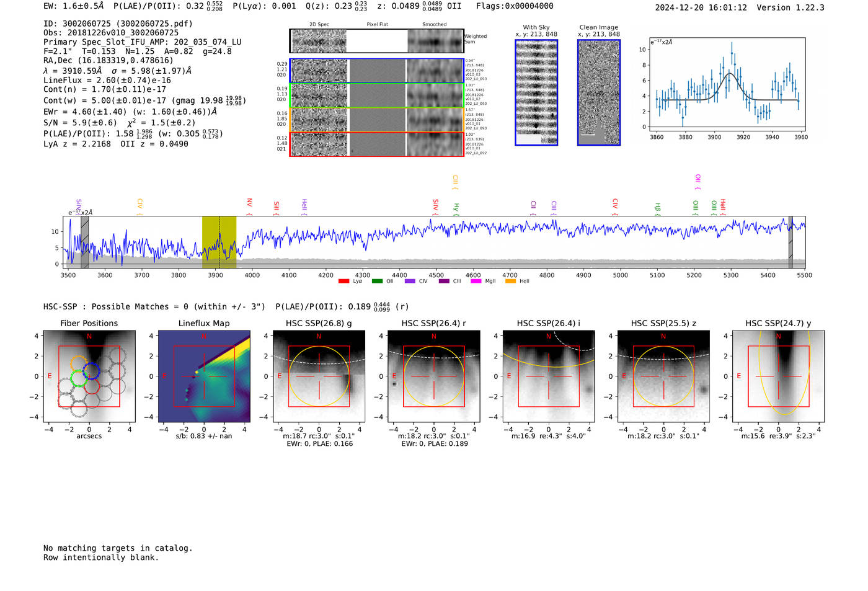Click 'No matching targets in catalog.' text
The width and height of the screenshot is (868, 591).
tap(118, 548)
